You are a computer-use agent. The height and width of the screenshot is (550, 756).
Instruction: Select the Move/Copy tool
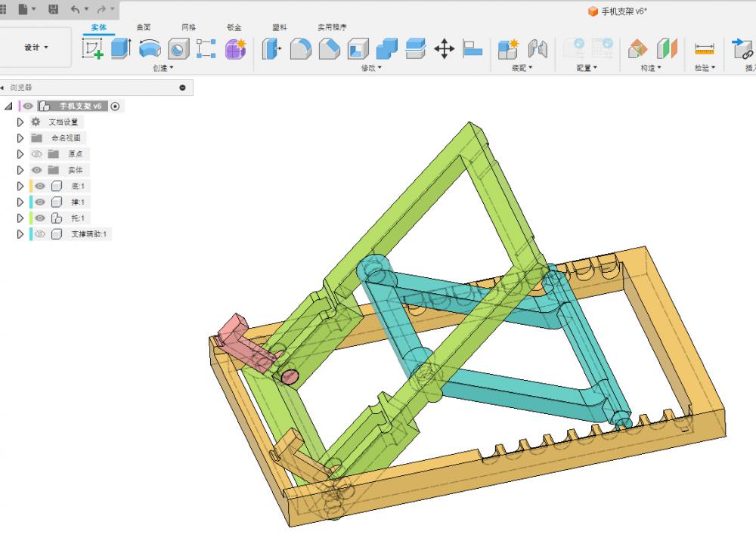pos(444,48)
